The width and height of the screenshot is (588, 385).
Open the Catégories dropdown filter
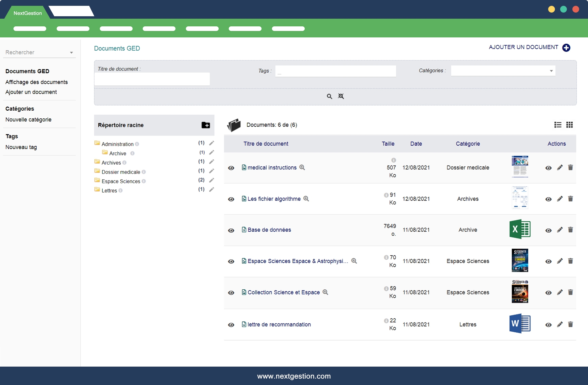click(x=503, y=71)
